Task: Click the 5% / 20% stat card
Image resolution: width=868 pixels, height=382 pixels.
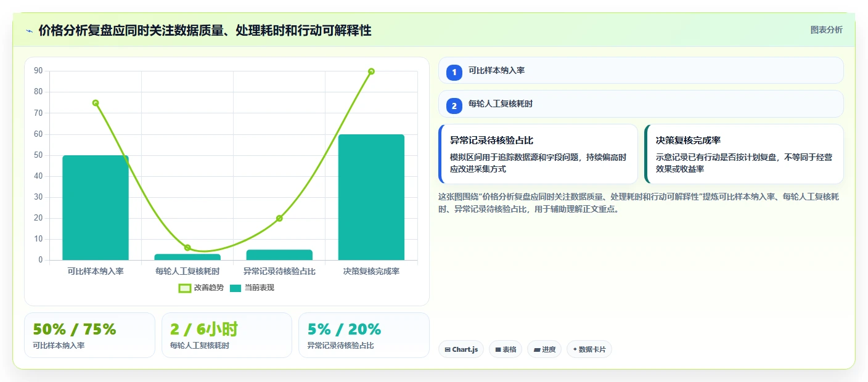Action: 364,335
